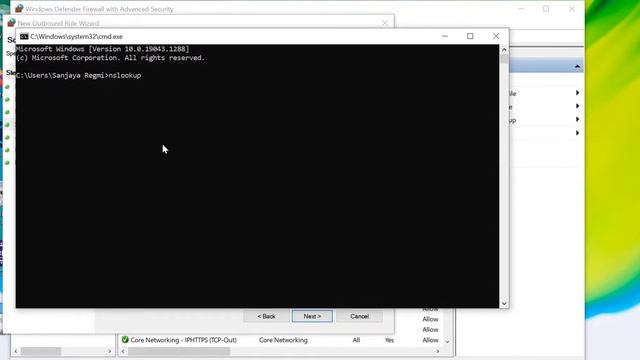This screenshot has height=360, width=640.
Task: Close the Windows Defender Firewall window
Action: (572, 9)
